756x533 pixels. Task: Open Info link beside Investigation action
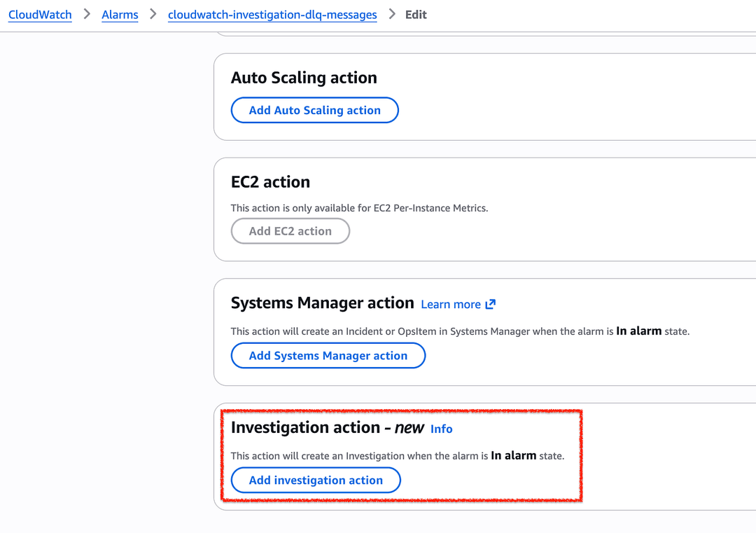coord(441,429)
